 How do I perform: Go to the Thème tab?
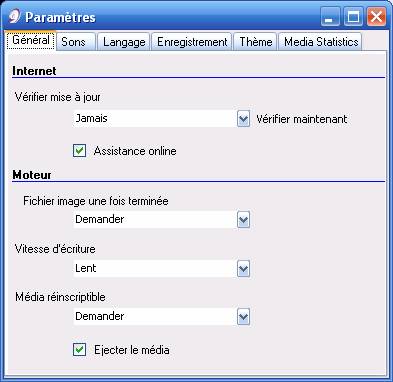(255, 42)
